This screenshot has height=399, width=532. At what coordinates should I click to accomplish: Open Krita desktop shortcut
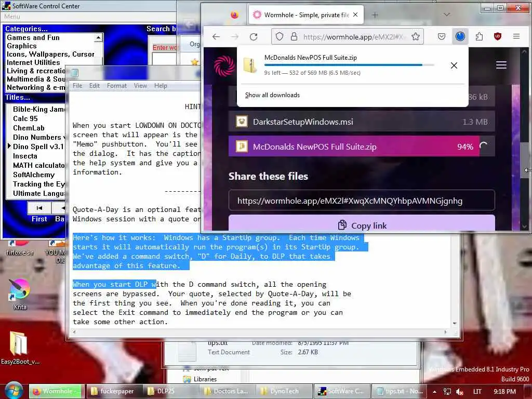coord(19,294)
